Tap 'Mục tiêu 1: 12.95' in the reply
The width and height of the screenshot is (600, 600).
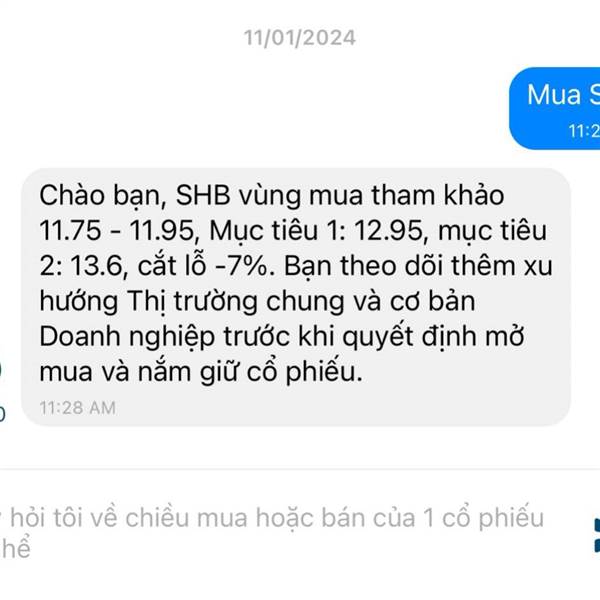click(x=316, y=231)
